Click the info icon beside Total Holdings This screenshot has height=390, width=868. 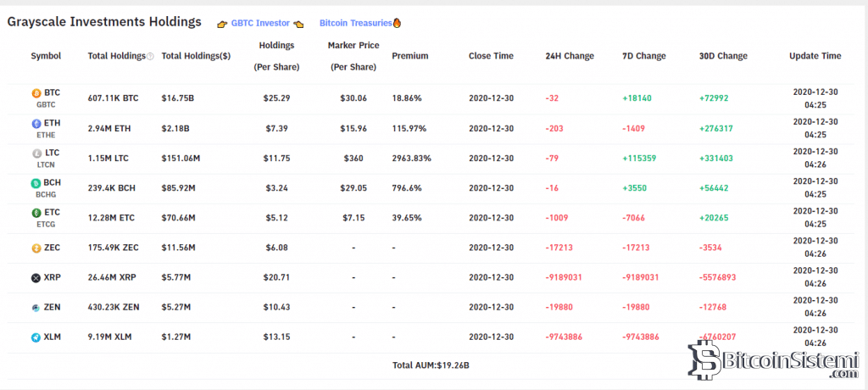[151, 57]
